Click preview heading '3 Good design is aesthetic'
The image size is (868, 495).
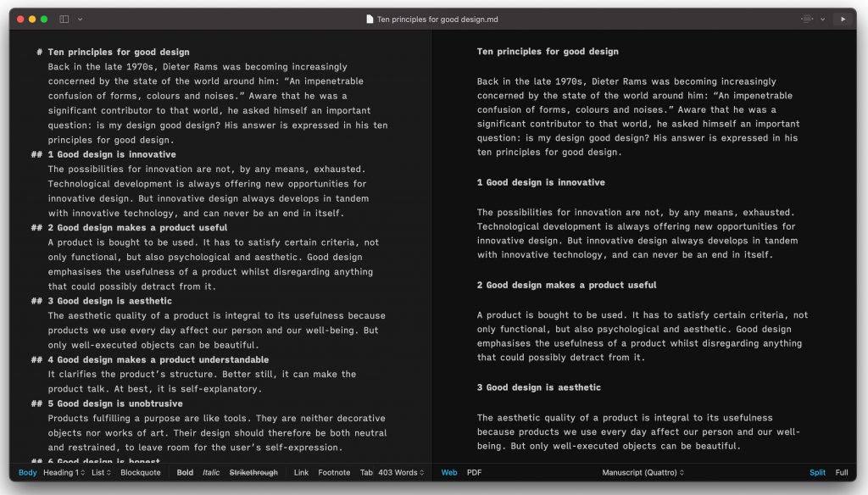point(538,387)
